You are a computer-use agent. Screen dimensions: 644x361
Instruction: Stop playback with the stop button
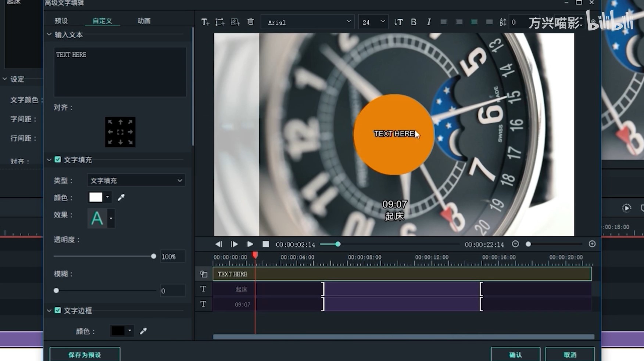(x=265, y=244)
